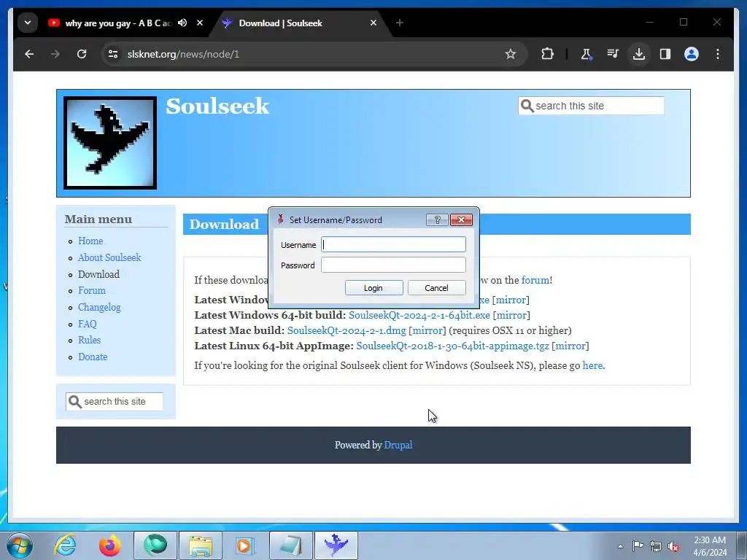Bookmark this page with the star icon
Image resolution: width=747 pixels, height=560 pixels.
tap(510, 54)
